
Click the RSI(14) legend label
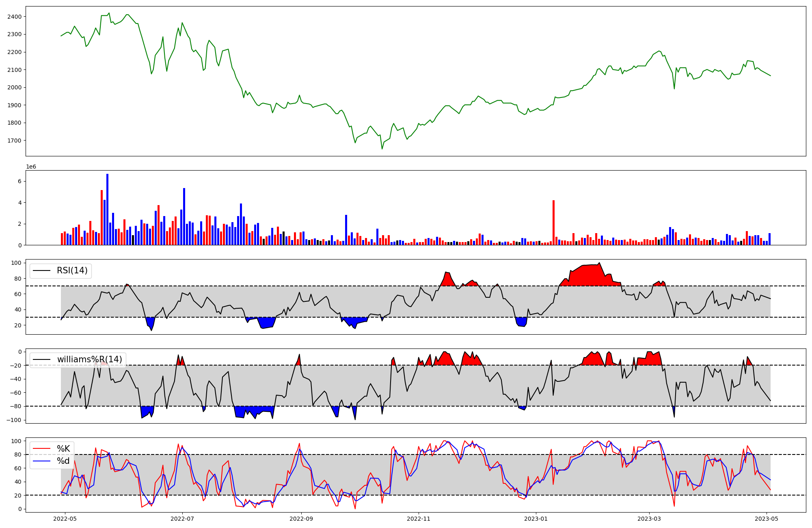pos(72,270)
